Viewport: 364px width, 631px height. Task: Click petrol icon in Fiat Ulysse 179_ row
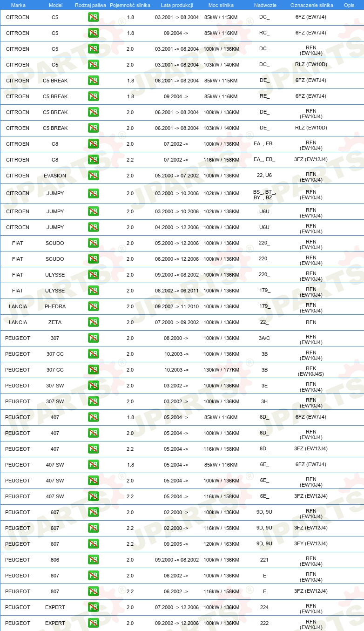(94, 291)
